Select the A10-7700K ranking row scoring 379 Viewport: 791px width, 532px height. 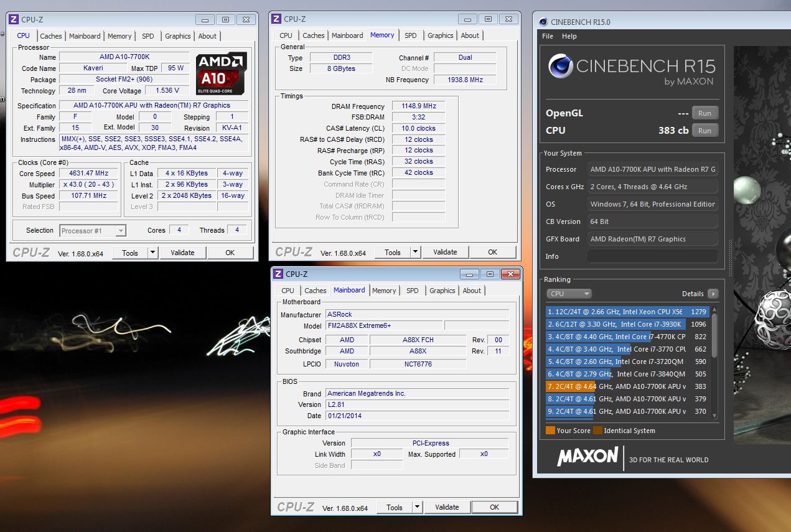[x=627, y=399]
